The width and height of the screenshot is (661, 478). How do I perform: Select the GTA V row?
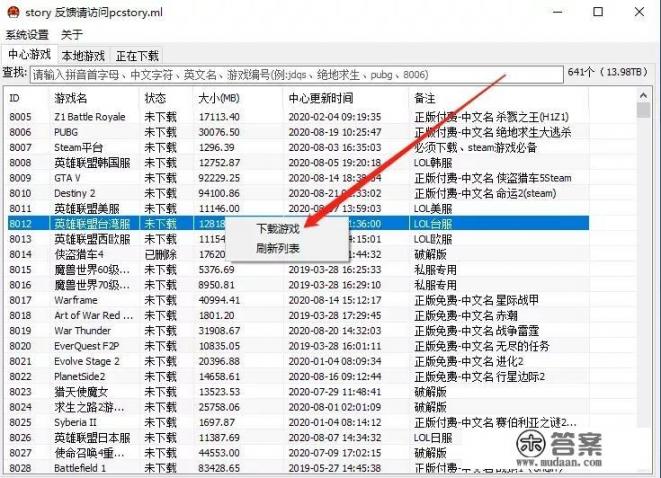(x=298, y=178)
